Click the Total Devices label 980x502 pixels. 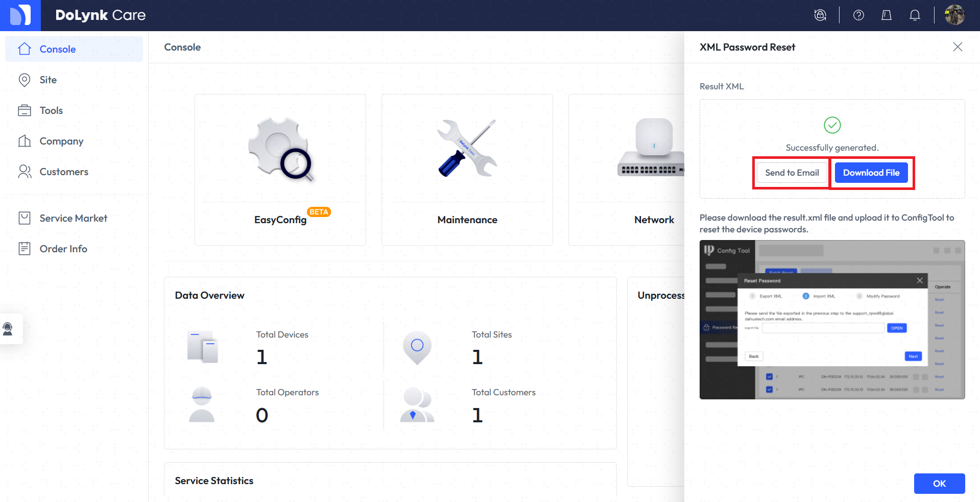coord(282,334)
